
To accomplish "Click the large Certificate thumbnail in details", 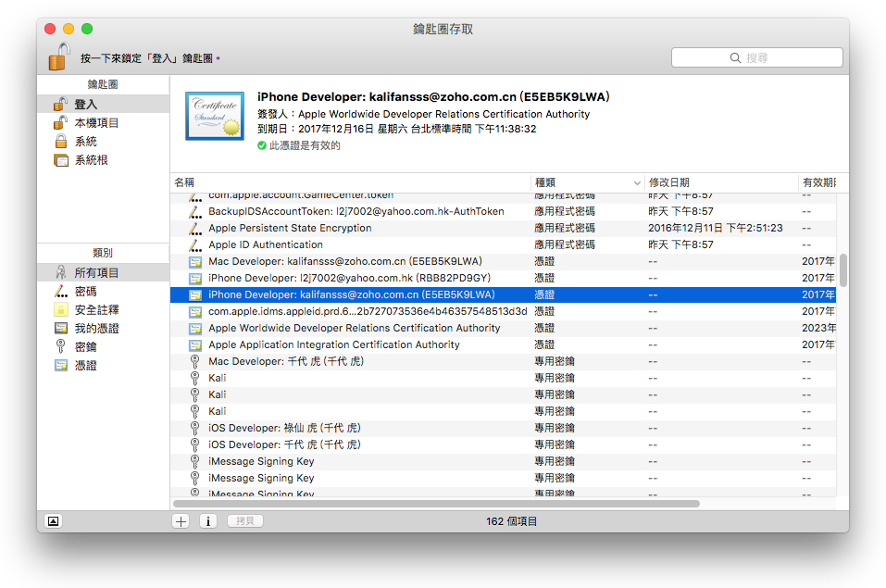I will coord(215,116).
